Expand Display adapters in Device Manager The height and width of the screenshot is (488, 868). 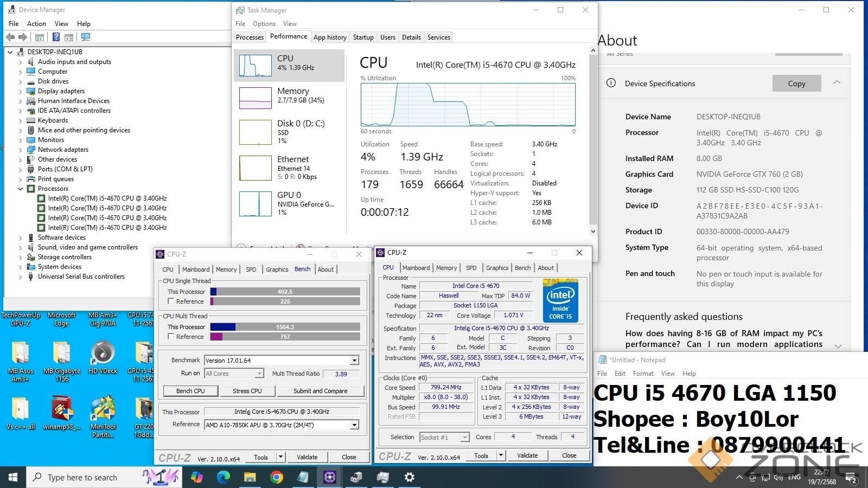click(x=21, y=91)
